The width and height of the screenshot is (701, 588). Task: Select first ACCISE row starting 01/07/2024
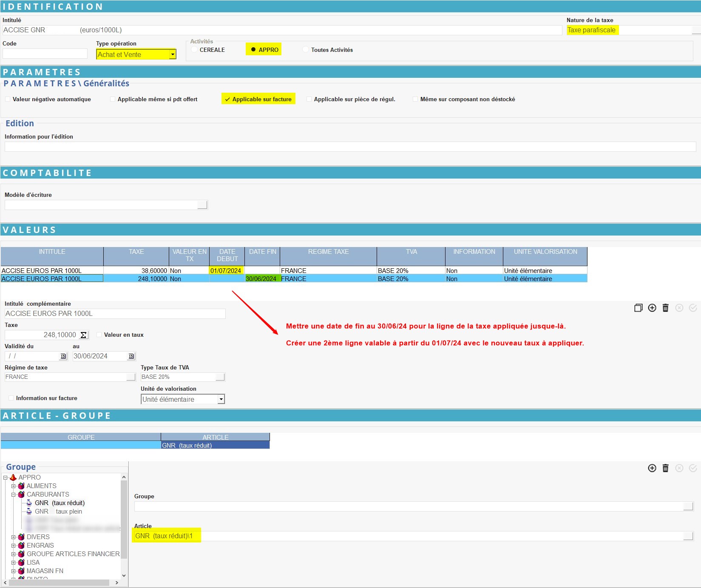52,270
